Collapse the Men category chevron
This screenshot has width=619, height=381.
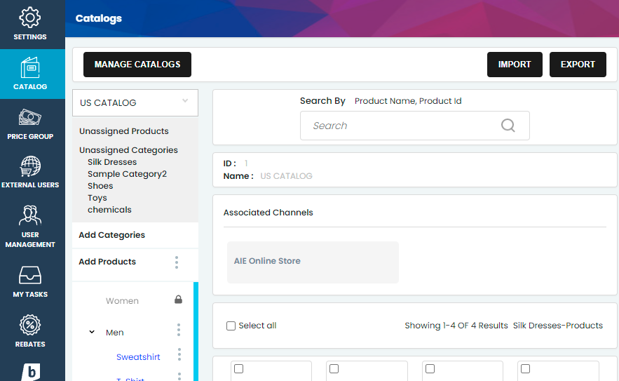pos(92,332)
